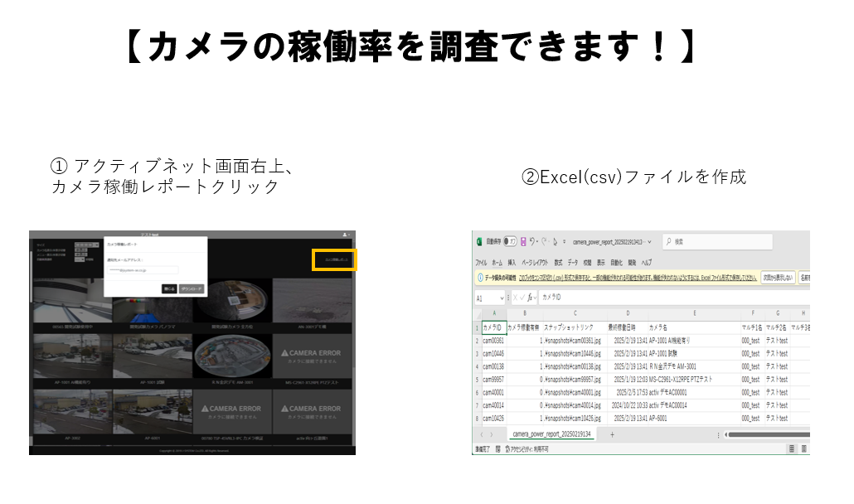Click the previous sheet navigation arrow
Screen dimensions: 854x504
pyautogui.click(x=482, y=435)
